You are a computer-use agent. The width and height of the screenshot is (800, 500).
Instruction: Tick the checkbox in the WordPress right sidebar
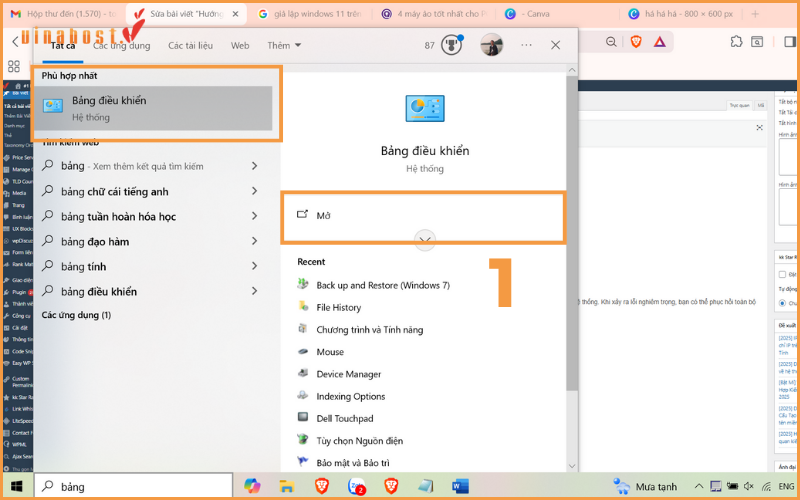[782, 274]
